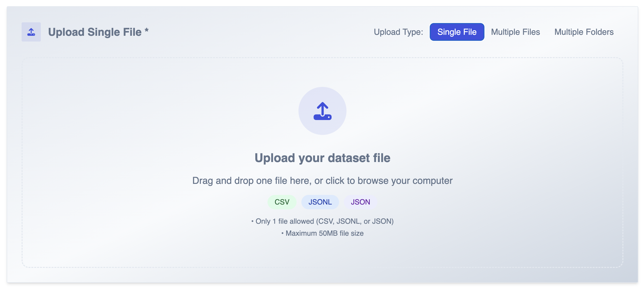Click the "Maximum 50MB file size" note
This screenshot has height=289, width=644.
(324, 233)
